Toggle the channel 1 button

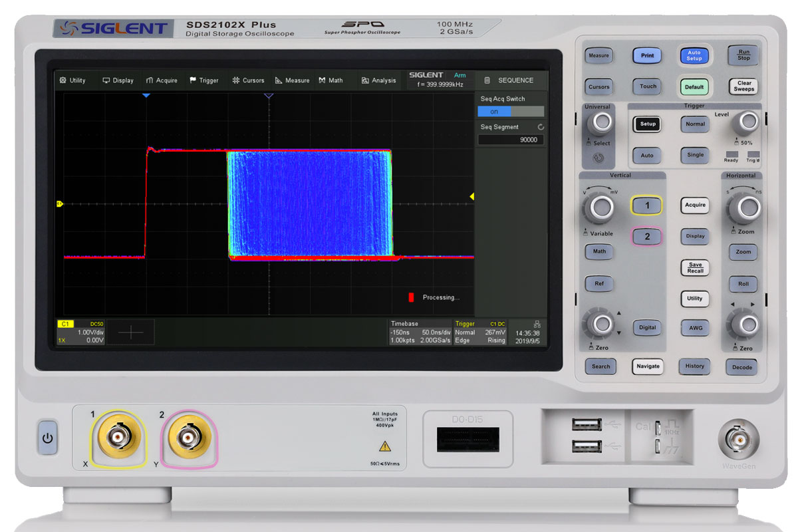pos(647,206)
